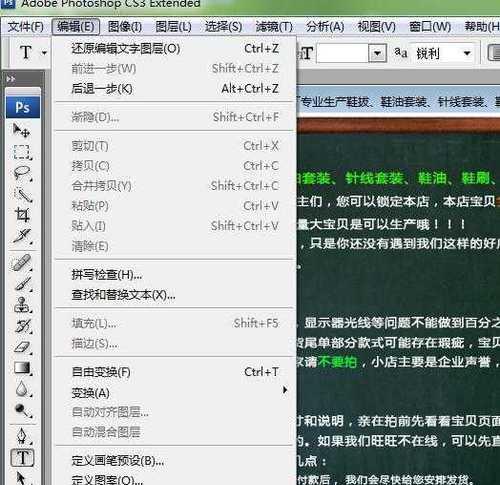Click the grayed 填充(L)... item
The width and height of the screenshot is (500, 485).
pyautogui.click(x=175, y=323)
